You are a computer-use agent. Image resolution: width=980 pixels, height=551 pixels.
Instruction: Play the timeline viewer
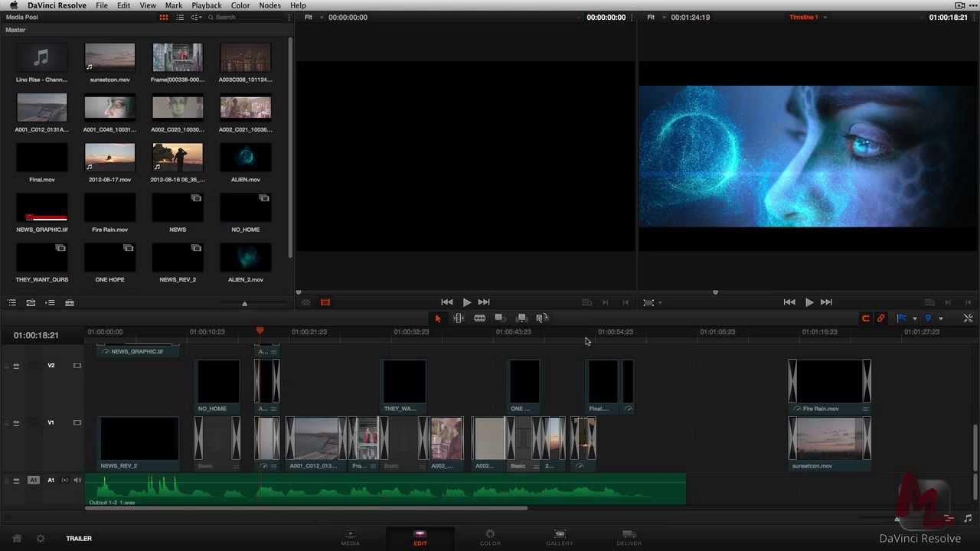click(808, 302)
